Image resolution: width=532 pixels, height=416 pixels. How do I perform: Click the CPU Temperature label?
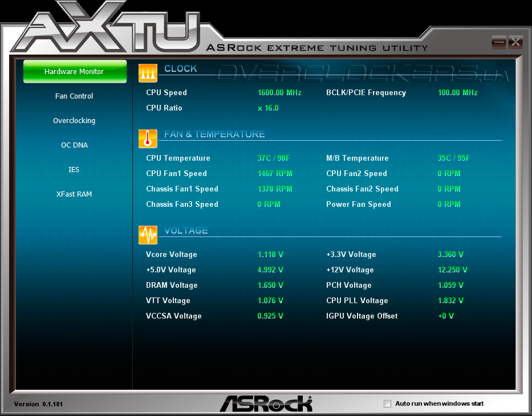click(x=178, y=158)
